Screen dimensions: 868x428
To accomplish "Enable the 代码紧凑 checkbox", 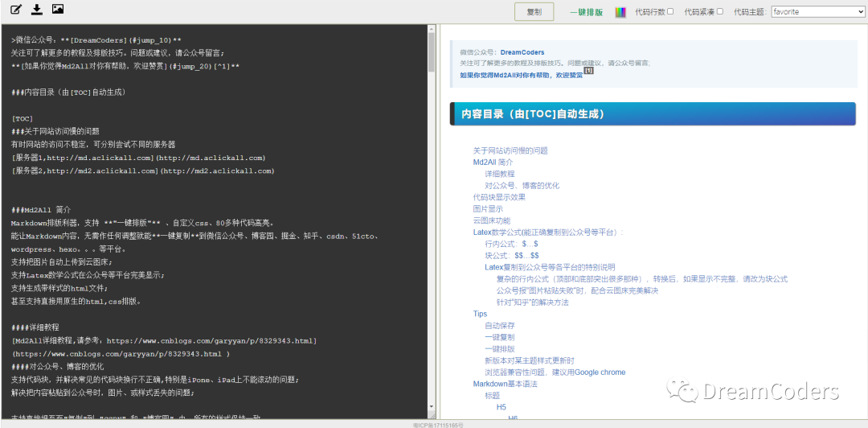I will pyautogui.click(x=719, y=11).
